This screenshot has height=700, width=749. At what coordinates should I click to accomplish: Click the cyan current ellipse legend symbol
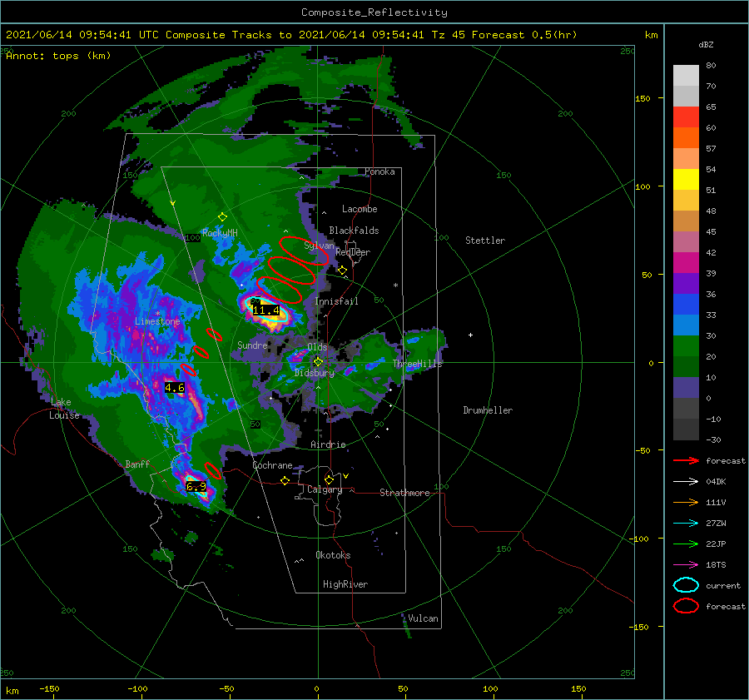click(x=686, y=585)
